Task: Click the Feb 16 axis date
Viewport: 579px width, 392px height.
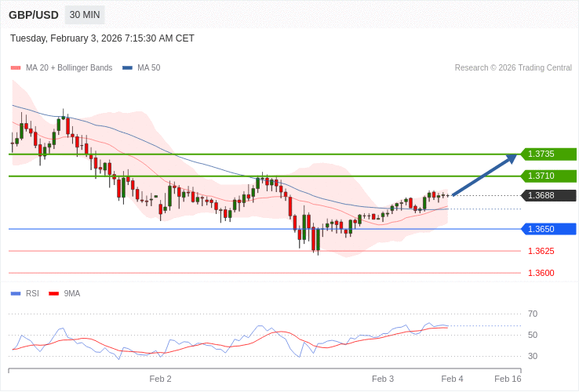Action: pyautogui.click(x=508, y=379)
